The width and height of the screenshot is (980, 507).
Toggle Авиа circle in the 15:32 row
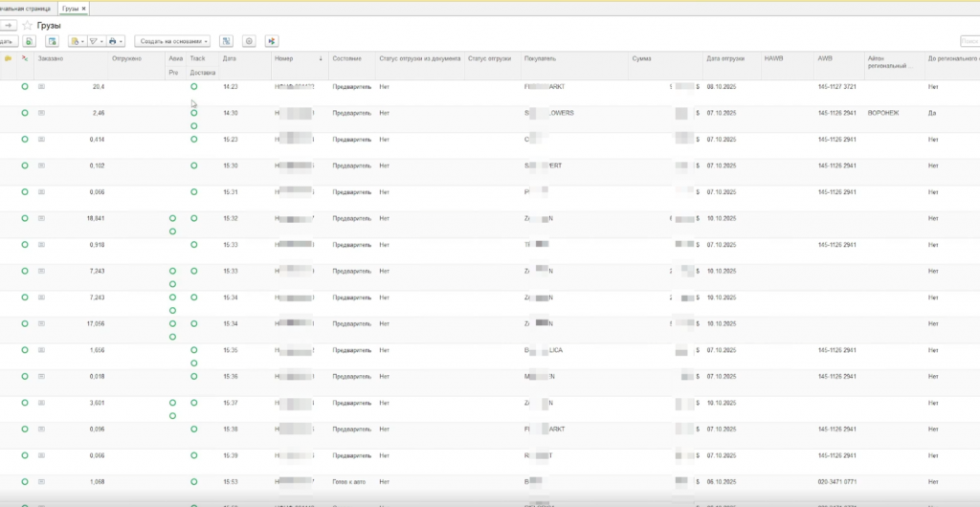click(172, 218)
